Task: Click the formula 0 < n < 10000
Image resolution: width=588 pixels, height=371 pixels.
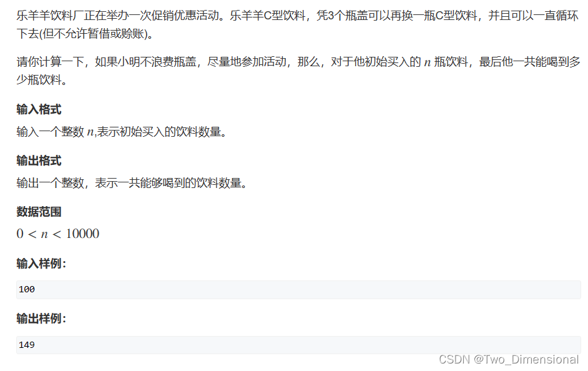Action: click(x=58, y=234)
